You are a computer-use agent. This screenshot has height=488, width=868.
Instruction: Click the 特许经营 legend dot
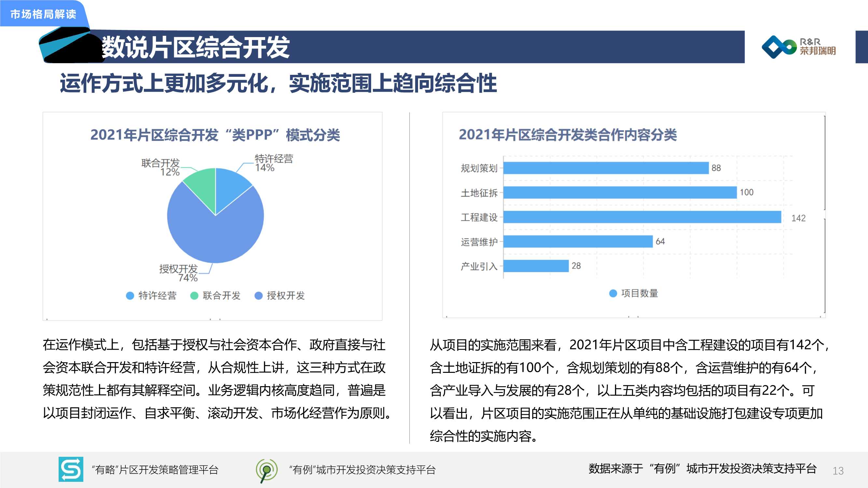pos(130,296)
